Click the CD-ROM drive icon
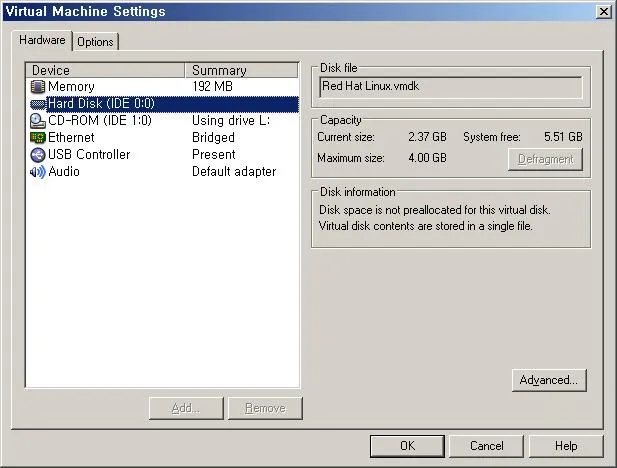The width and height of the screenshot is (617, 468). pyautogui.click(x=38, y=121)
